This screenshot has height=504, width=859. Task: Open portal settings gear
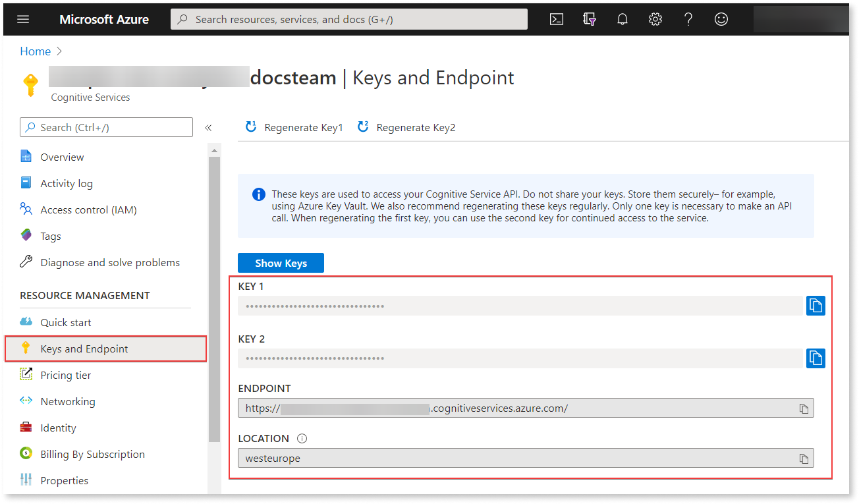pos(655,19)
